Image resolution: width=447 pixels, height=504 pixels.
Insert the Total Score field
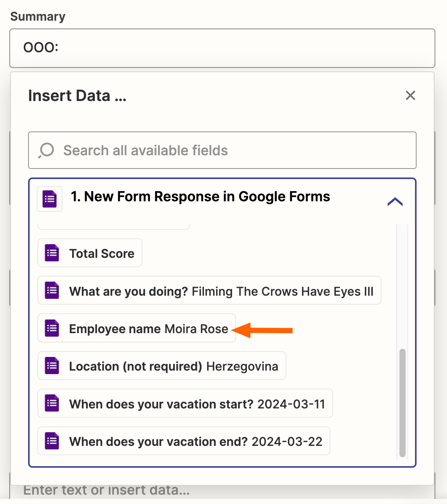point(102,254)
